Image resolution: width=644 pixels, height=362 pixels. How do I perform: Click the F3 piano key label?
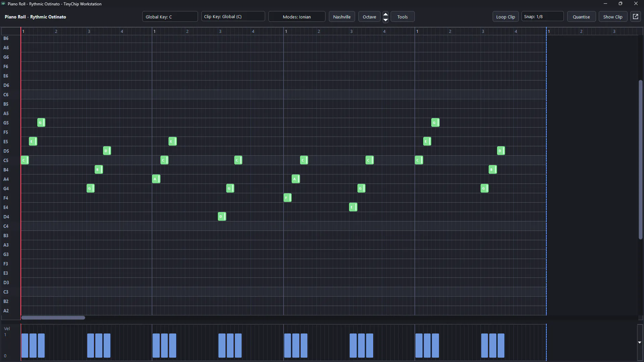pyautogui.click(x=6, y=264)
